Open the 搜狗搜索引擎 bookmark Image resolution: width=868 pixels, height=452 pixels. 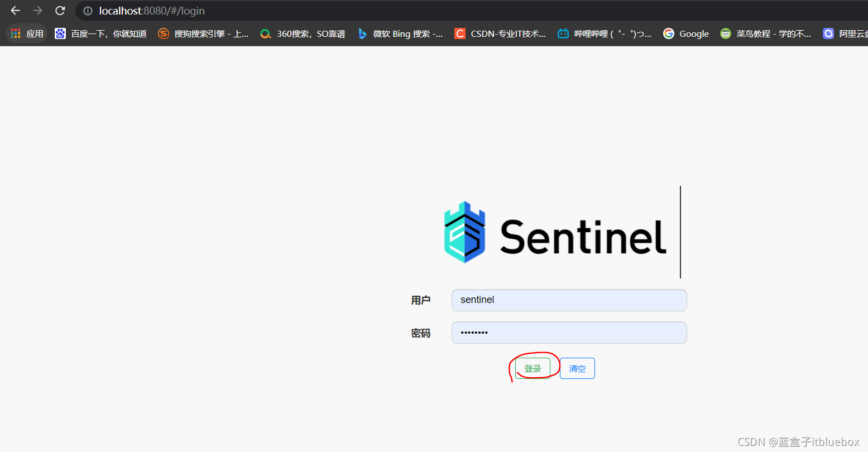(x=204, y=33)
